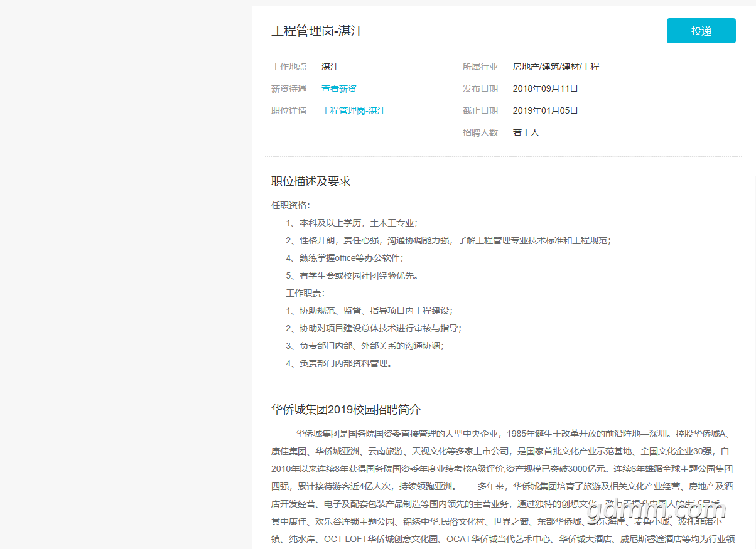Click duty line 协助对项目建设总体技术进行审核与指导

pyautogui.click(x=374, y=328)
